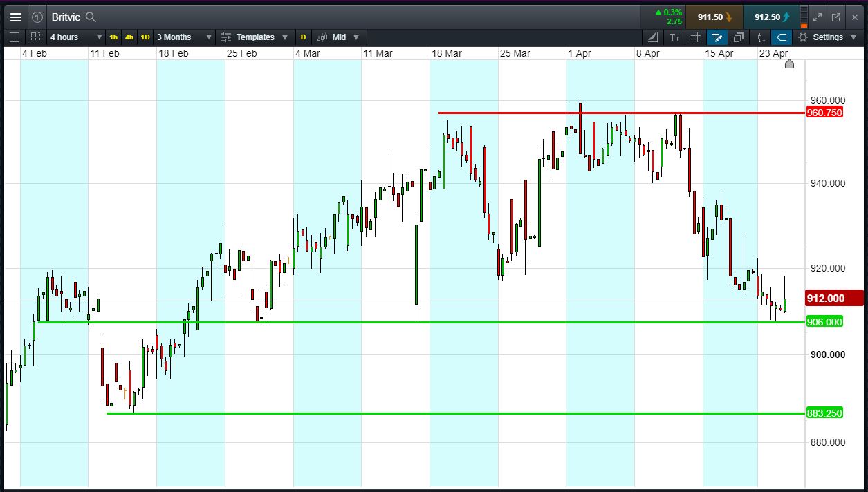Select the 4h interval shortcut

click(x=129, y=37)
